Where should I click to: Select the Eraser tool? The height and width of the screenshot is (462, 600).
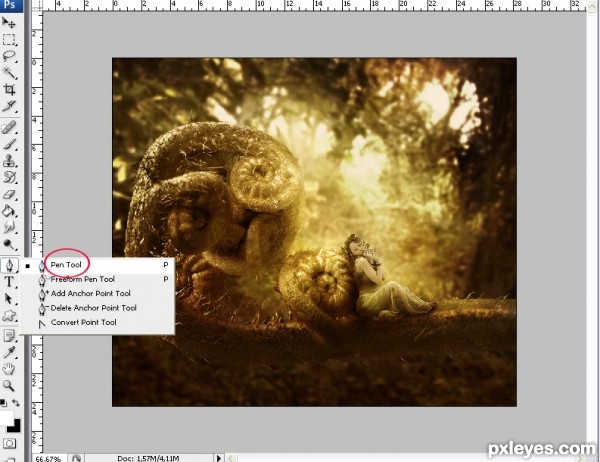click(9, 194)
